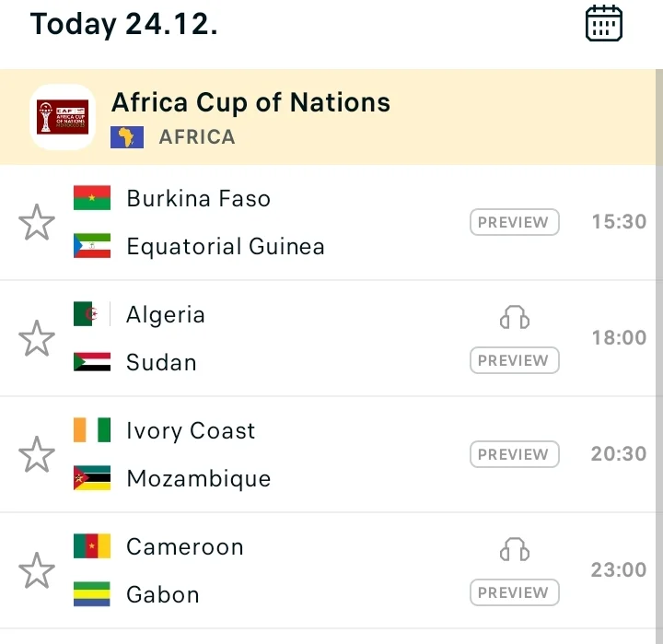
Task: Click headphones icon for Cameroon vs Gabon
Action: pos(515,550)
